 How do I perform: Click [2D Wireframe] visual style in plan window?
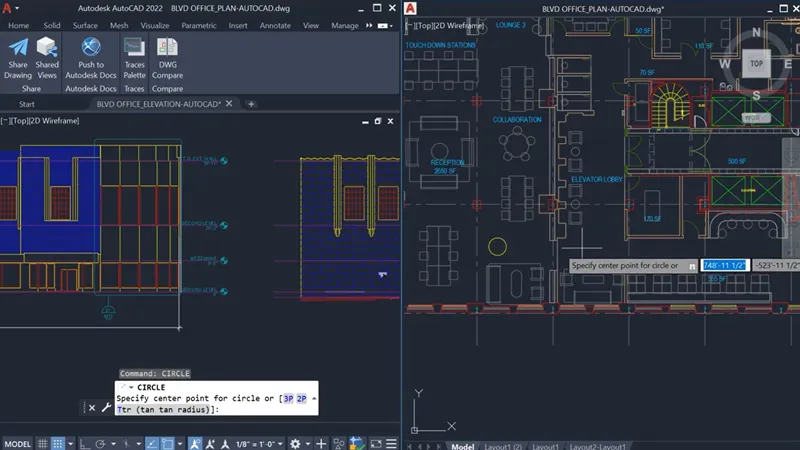[x=458, y=26]
